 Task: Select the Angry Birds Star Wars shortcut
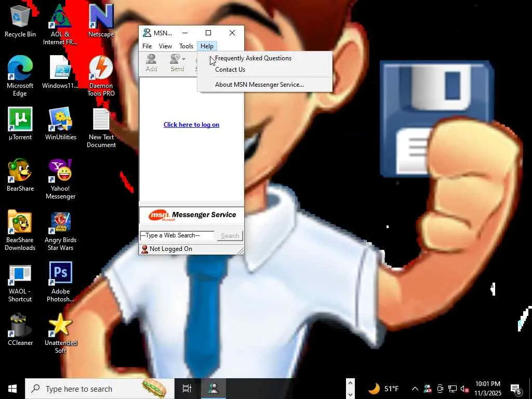click(60, 230)
